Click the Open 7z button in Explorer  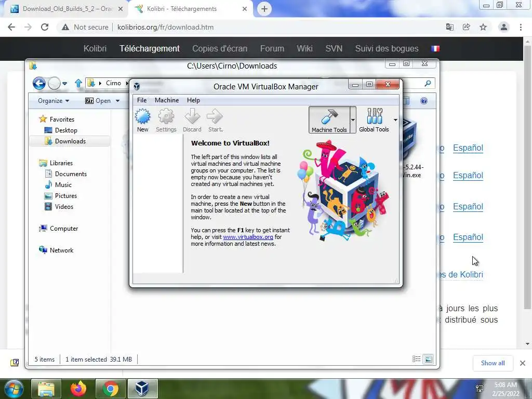coord(98,101)
